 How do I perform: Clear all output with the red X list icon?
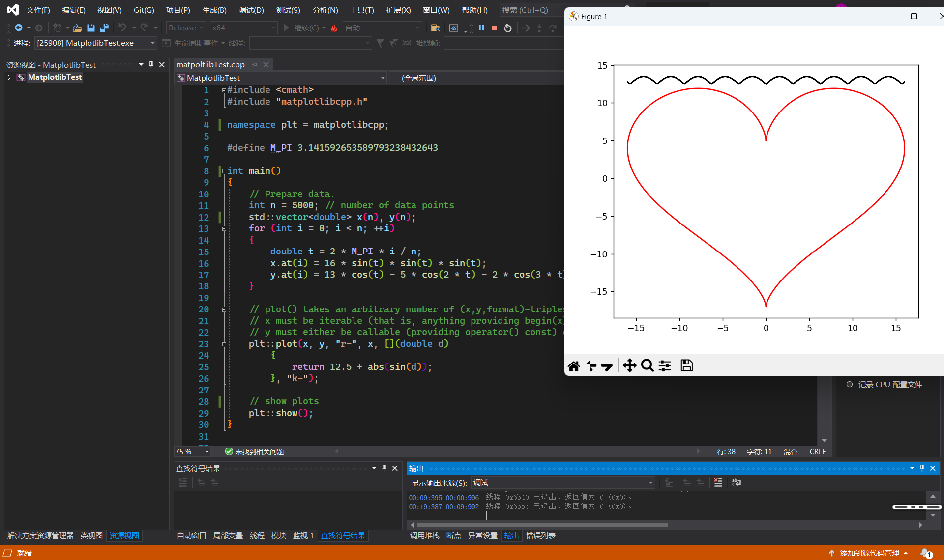(718, 482)
